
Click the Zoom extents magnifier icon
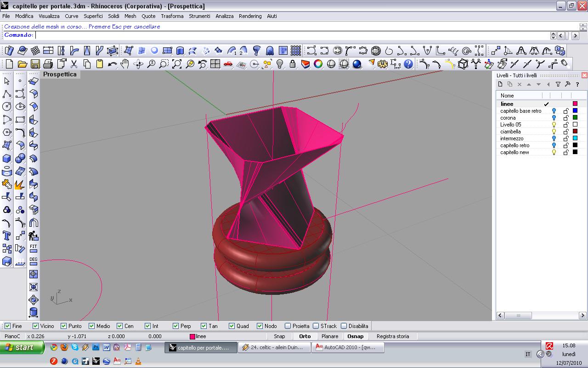click(177, 64)
